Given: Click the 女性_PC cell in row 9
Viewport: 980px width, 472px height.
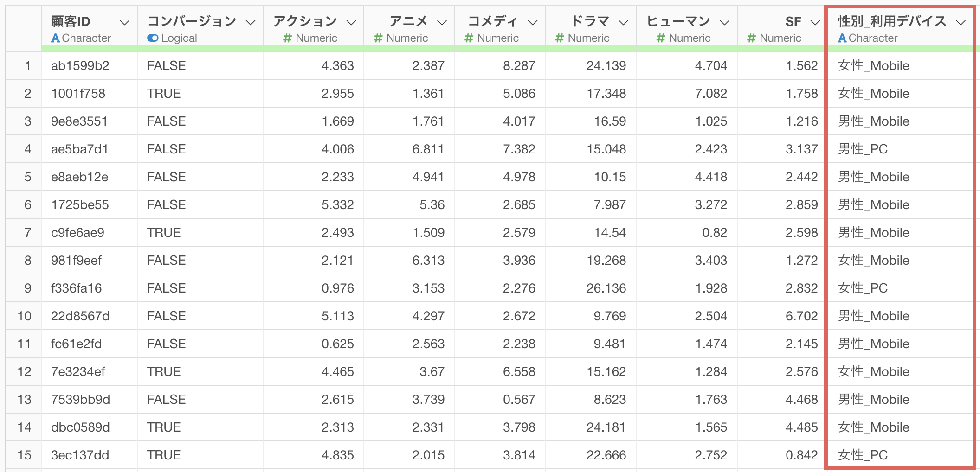Looking at the screenshot, I should tap(863, 288).
